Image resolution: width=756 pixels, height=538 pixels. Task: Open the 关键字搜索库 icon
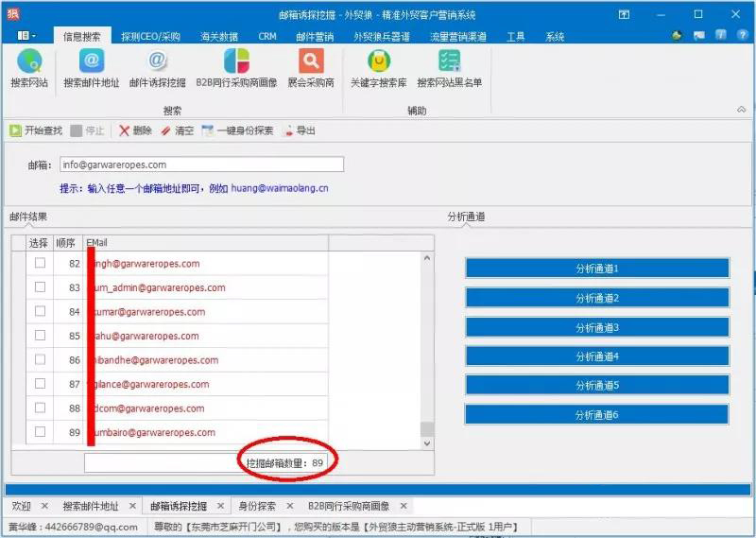378,69
